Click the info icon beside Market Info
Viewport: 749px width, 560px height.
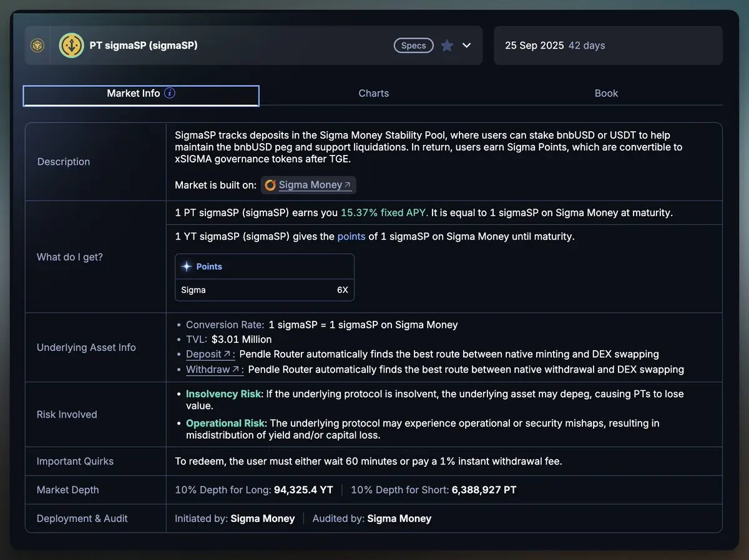tap(170, 93)
